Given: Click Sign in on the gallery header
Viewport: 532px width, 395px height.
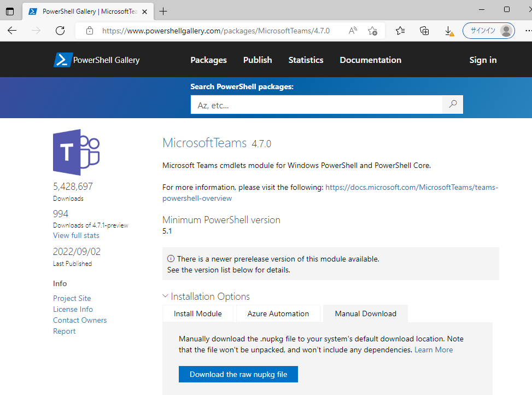Looking at the screenshot, I should coord(483,60).
